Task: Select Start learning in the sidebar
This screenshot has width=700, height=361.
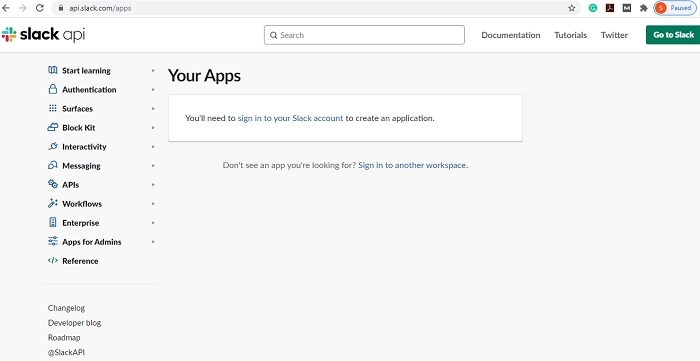Action: 86,71
